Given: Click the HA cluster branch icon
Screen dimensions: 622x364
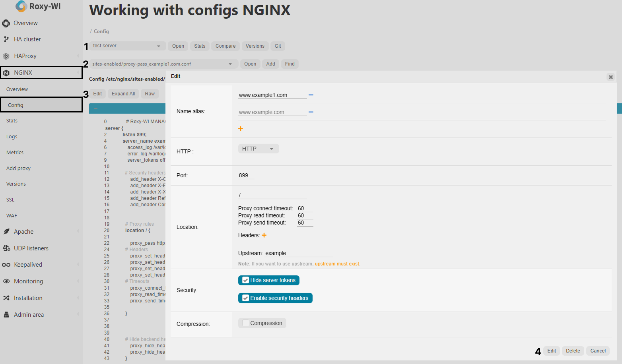Looking at the screenshot, I should [x=6, y=39].
